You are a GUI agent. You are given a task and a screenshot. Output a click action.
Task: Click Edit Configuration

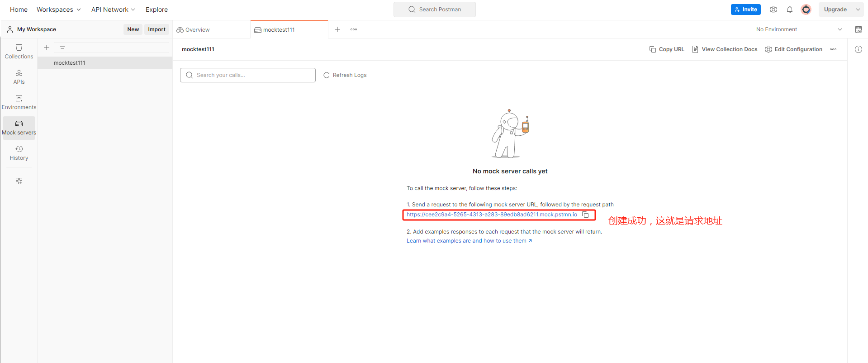click(794, 49)
